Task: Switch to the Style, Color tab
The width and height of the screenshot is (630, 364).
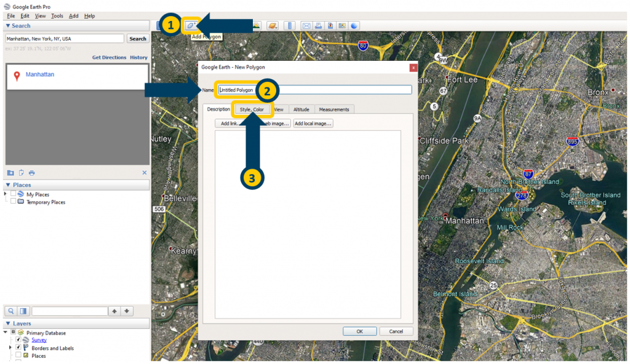Action: pos(252,109)
